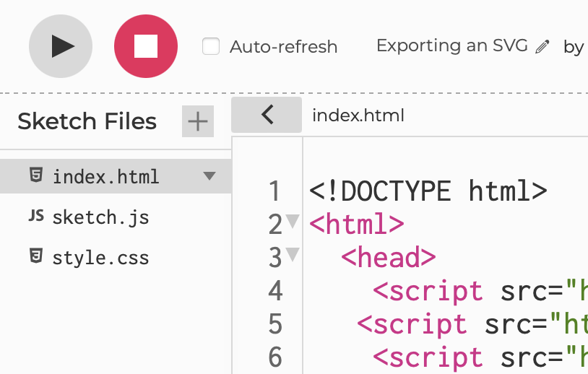Screen dimensions: 588x374
Task: Click the CSS icon beside style.css
Action: (x=36, y=256)
